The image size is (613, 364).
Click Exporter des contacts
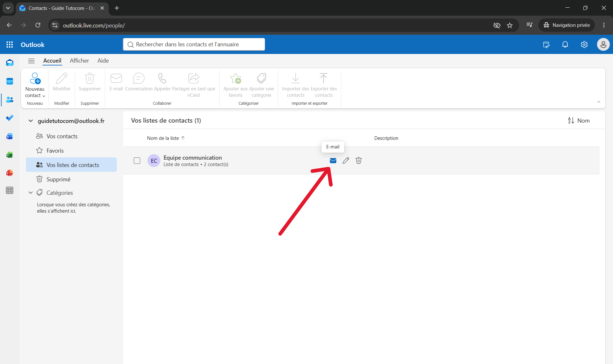point(324,85)
